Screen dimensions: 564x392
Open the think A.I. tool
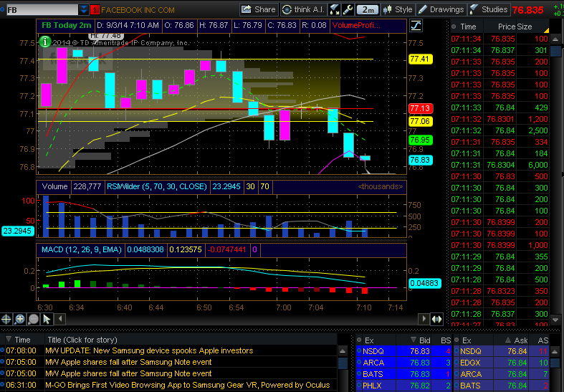304,10
